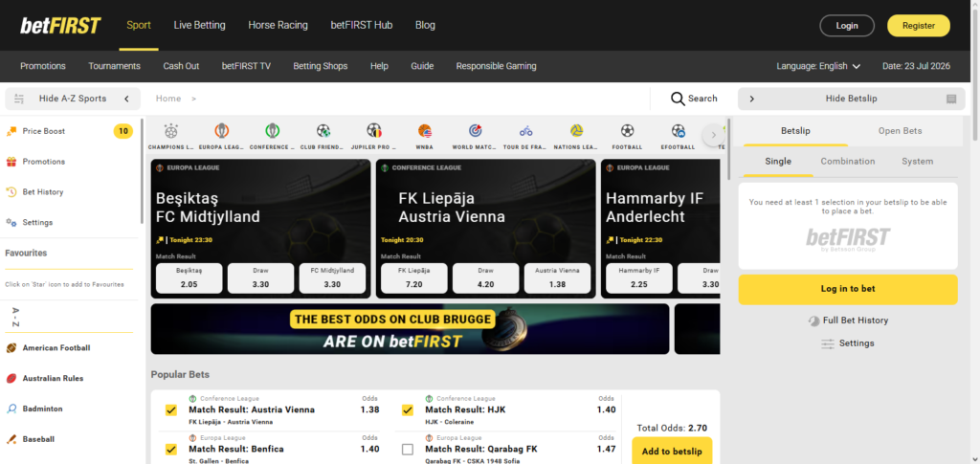980x464 pixels.
Task: Uncheck Match Result: Benfica popular bet
Action: (170, 449)
